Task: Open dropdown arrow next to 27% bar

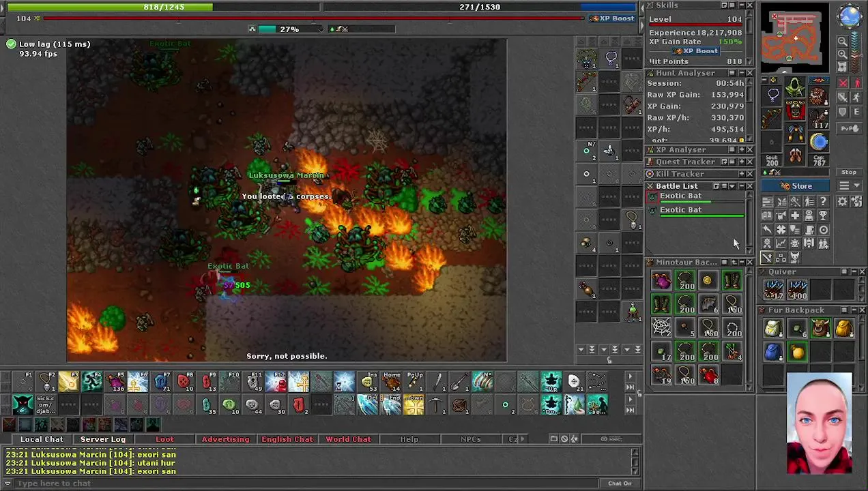Action: click(321, 29)
